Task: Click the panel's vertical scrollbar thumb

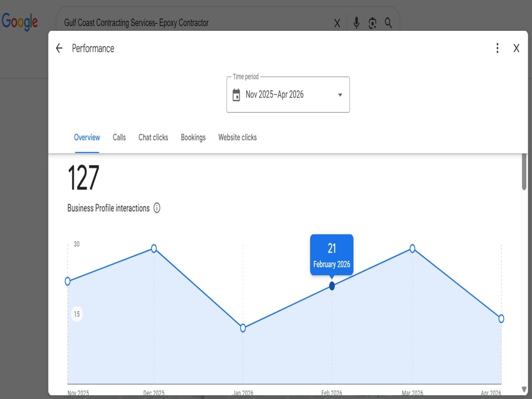Action: click(524, 172)
